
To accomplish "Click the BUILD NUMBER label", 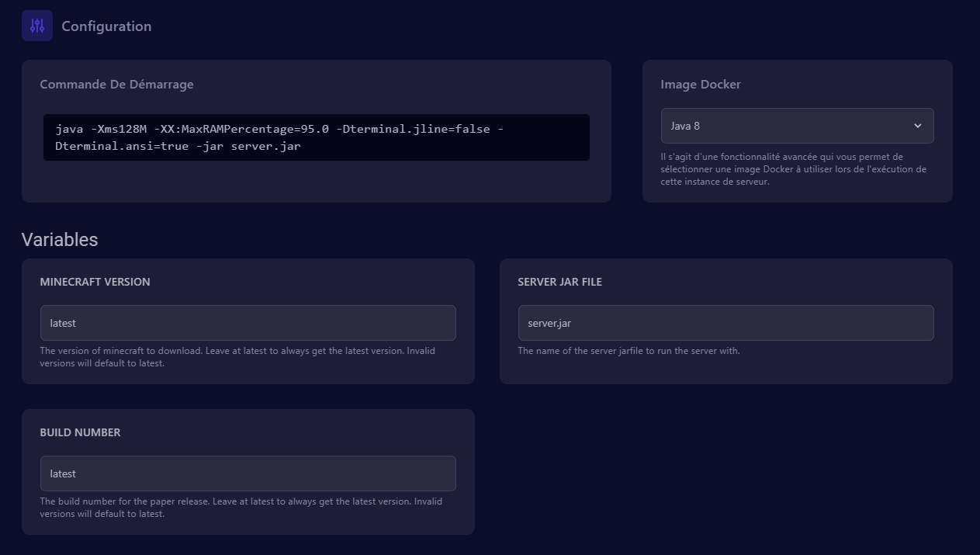I will (81, 432).
